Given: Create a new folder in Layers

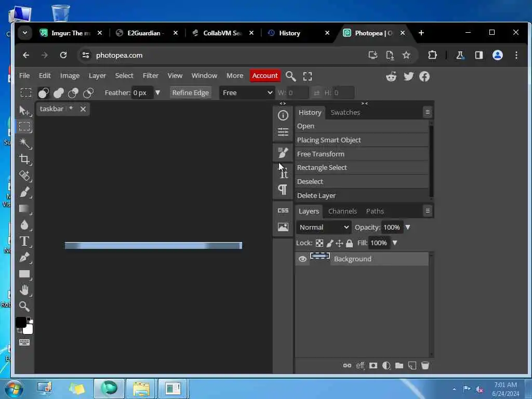Looking at the screenshot, I should point(400,365).
